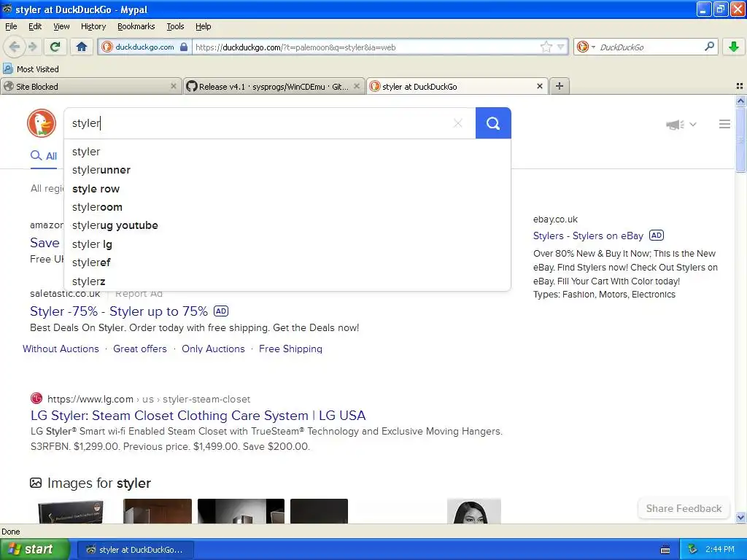Open the History menu
The height and width of the screenshot is (560, 747).
point(93,26)
